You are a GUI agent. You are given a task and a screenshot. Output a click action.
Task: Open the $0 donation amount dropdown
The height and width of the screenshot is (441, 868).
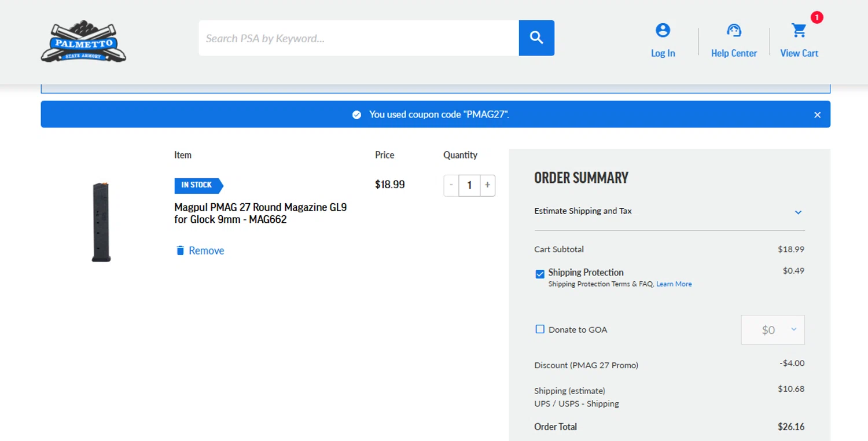(773, 330)
